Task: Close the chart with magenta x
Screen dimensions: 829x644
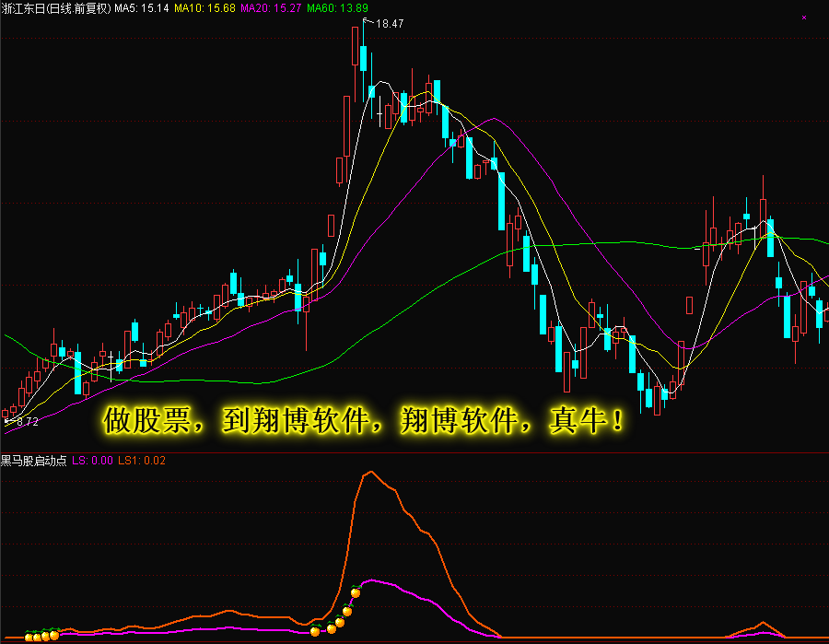Action: [804, 18]
